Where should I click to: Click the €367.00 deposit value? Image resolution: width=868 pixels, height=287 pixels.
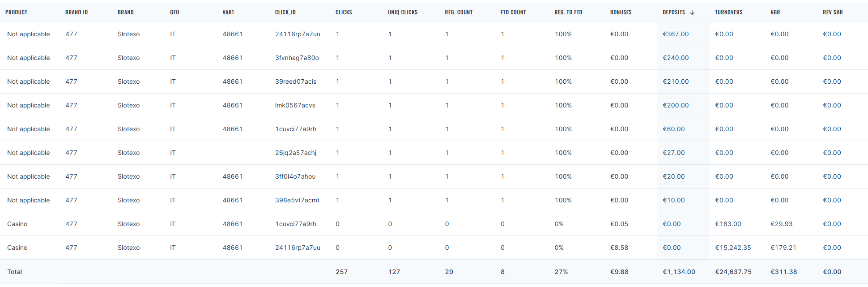pyautogui.click(x=676, y=34)
